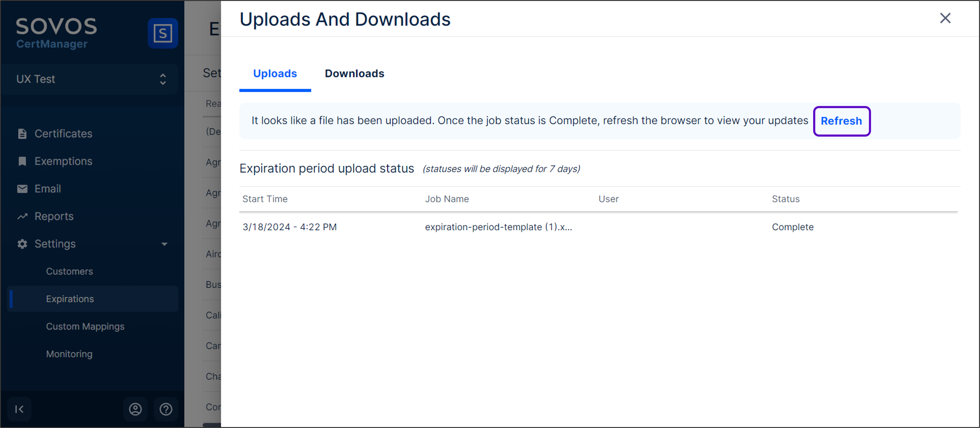Viewport: 980px width, 428px height.
Task: Click the Reports trend-line icon
Action: click(x=22, y=216)
